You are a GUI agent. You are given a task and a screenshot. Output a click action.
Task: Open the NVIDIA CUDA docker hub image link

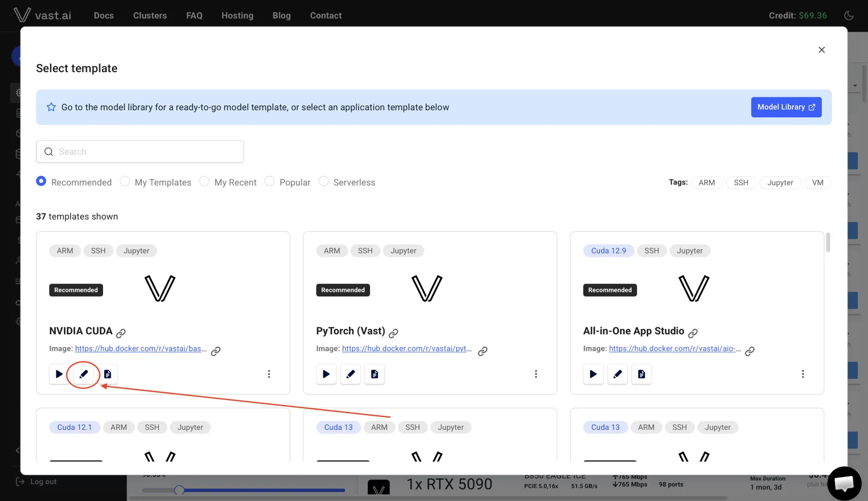point(141,348)
